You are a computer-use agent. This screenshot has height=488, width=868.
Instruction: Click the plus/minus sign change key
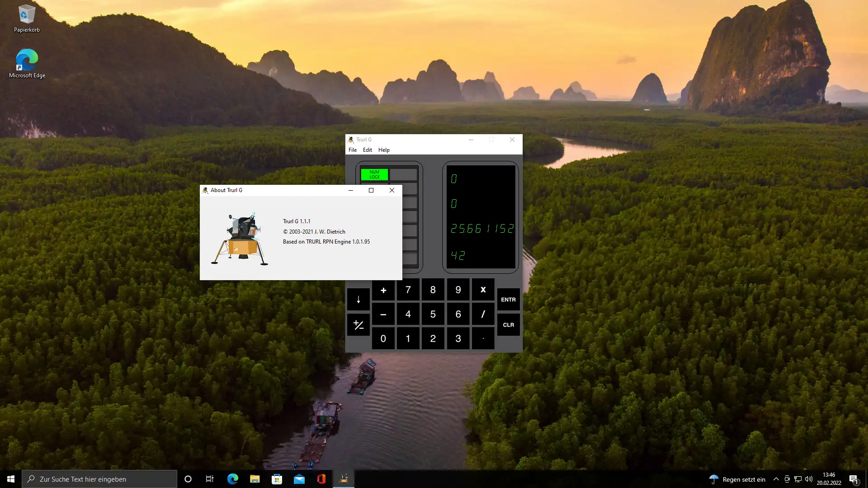(358, 325)
